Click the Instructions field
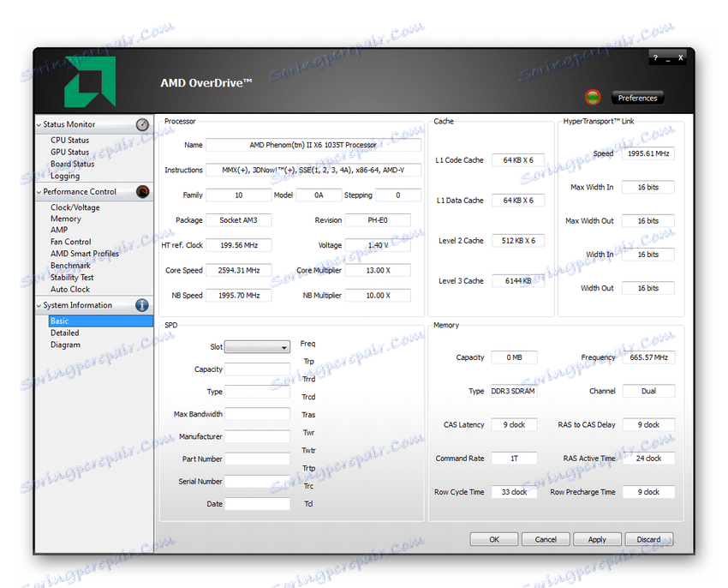Viewport: 728px width, 588px height. point(313,170)
